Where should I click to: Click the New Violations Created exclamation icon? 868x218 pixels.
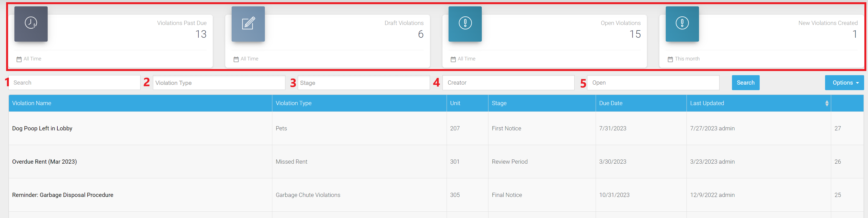(x=682, y=23)
